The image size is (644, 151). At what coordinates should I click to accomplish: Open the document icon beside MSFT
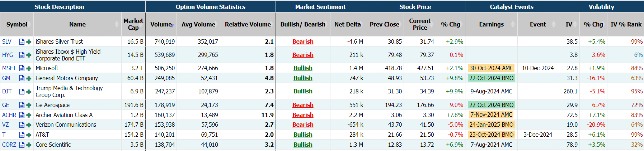22,68
